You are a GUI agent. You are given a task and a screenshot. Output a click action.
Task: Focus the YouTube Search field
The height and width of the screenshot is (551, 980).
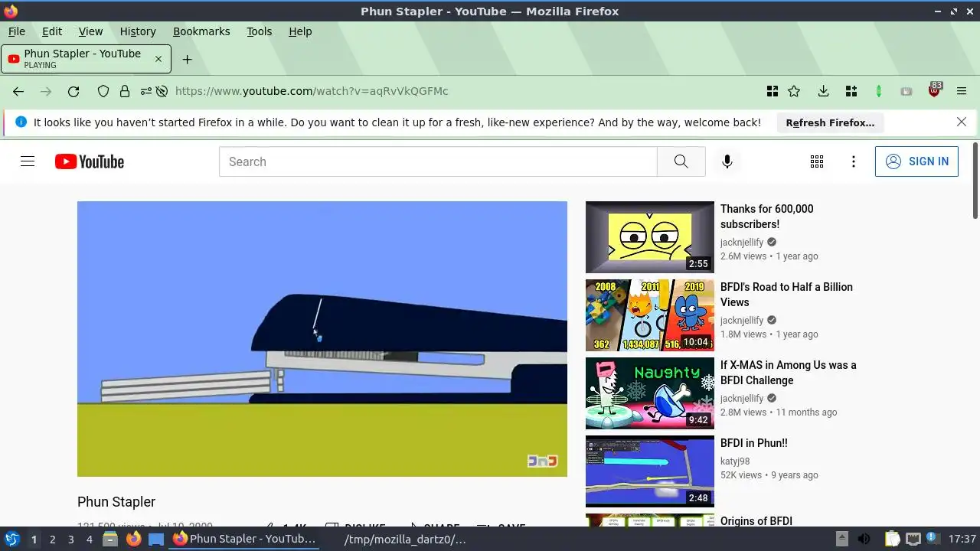[438, 161]
